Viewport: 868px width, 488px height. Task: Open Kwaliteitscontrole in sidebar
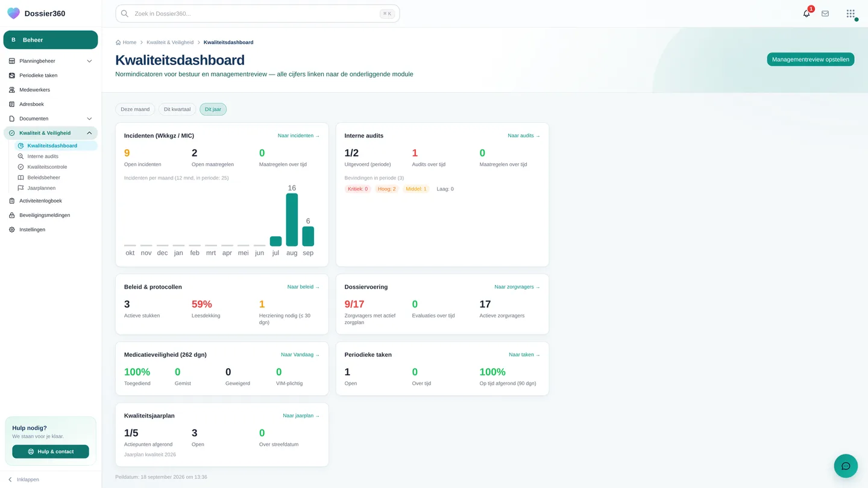(56, 167)
